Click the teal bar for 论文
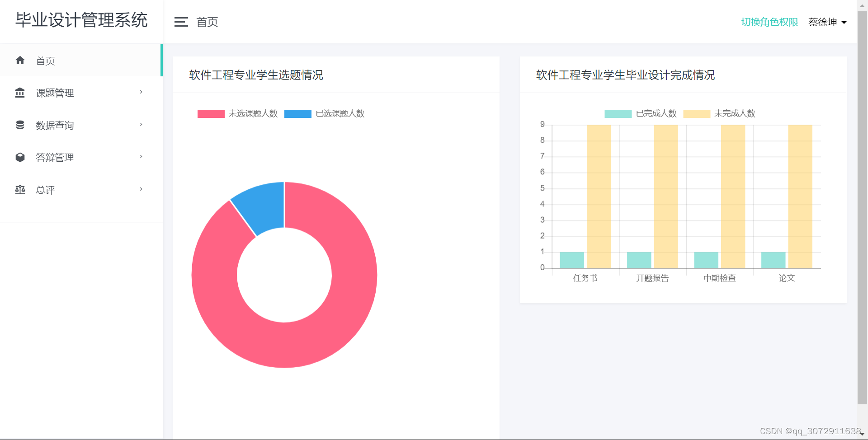 pos(774,260)
